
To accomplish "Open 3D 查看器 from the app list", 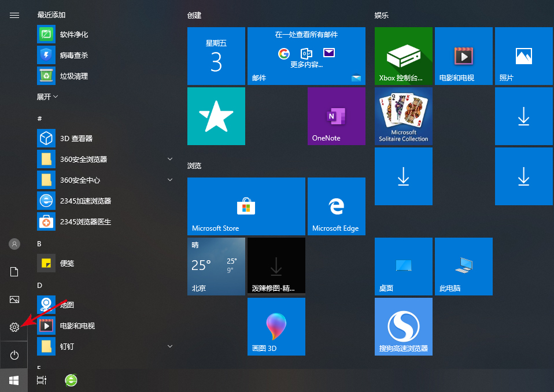I will click(x=105, y=138).
